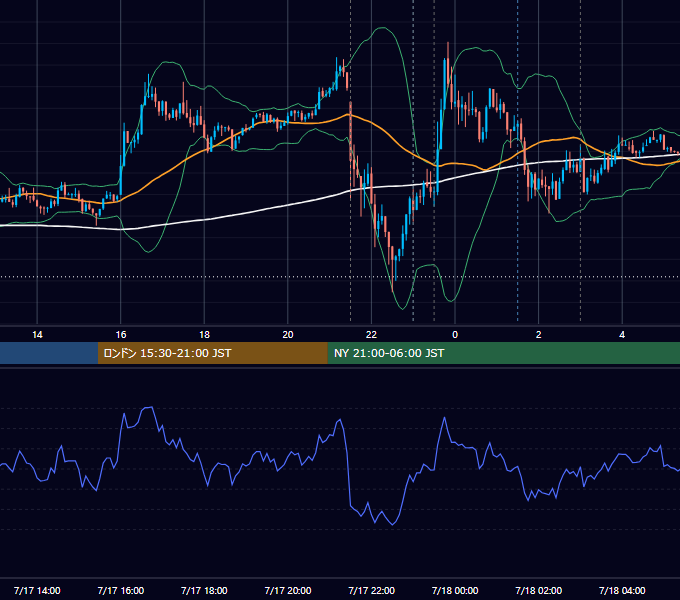Click hour label 4 on price chart axis

click(x=622, y=335)
